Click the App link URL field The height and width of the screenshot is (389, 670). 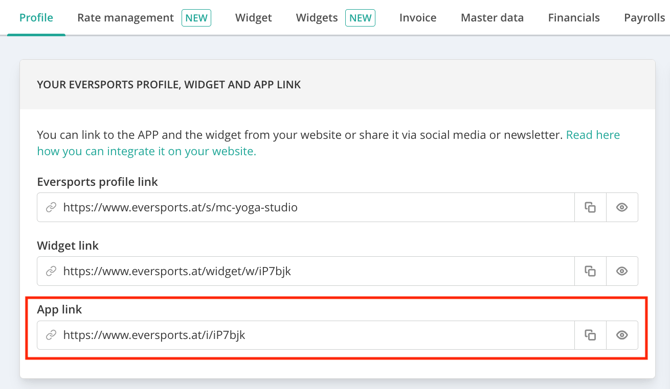tap(306, 335)
